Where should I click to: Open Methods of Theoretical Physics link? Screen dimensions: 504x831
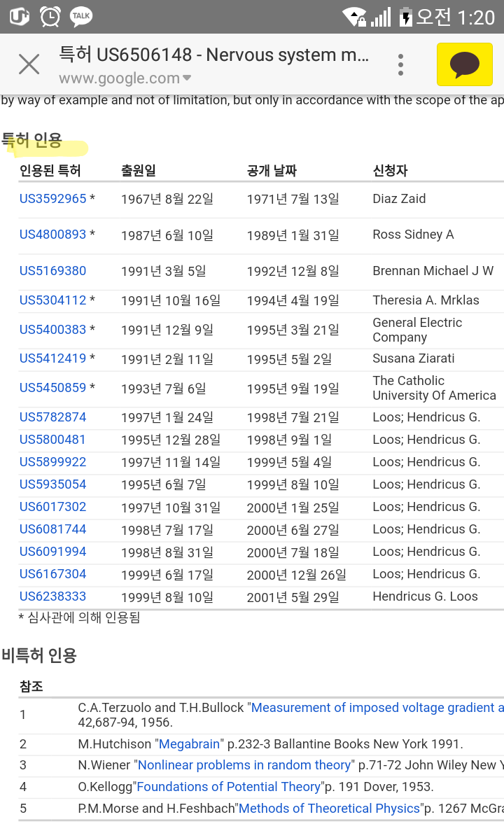pos(330,809)
